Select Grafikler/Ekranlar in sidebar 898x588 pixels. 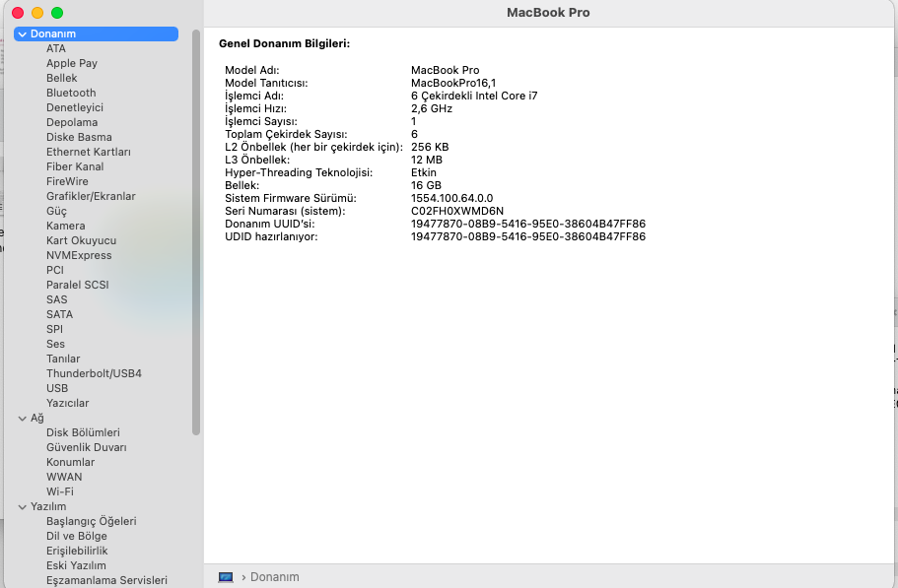tap(91, 196)
